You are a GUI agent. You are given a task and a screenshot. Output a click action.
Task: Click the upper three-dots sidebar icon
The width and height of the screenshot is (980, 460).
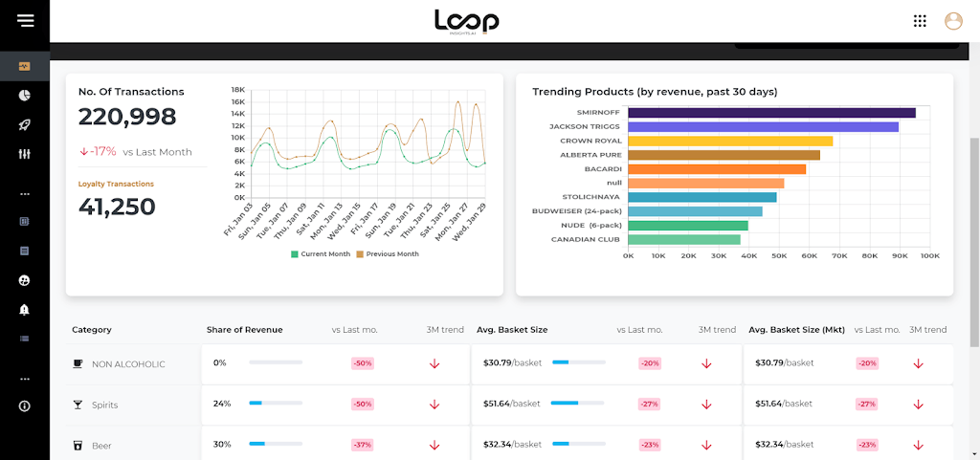24,194
